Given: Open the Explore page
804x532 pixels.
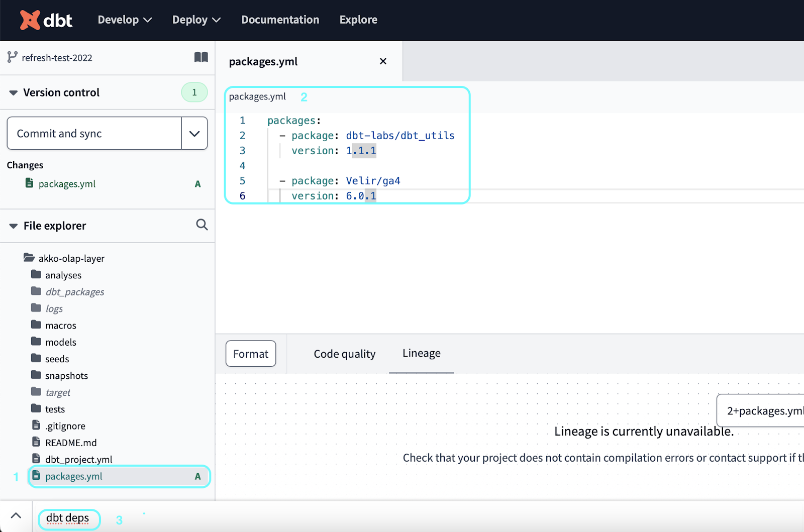Looking at the screenshot, I should [x=358, y=20].
